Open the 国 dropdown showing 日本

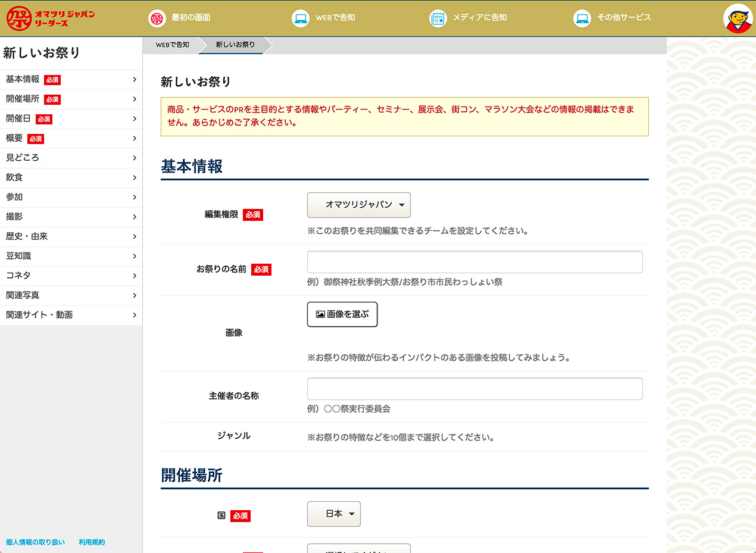[x=333, y=514]
